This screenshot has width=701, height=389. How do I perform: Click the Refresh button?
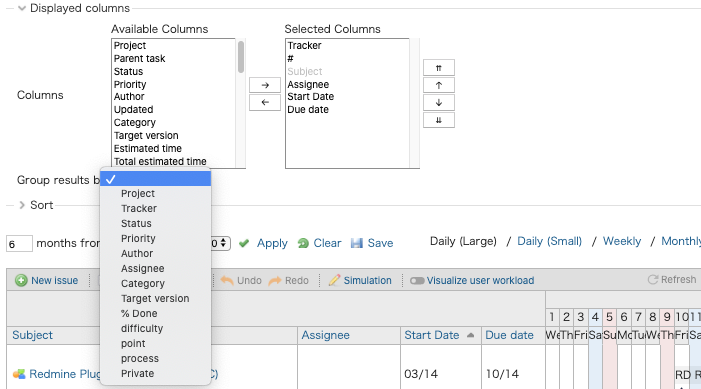(x=672, y=280)
